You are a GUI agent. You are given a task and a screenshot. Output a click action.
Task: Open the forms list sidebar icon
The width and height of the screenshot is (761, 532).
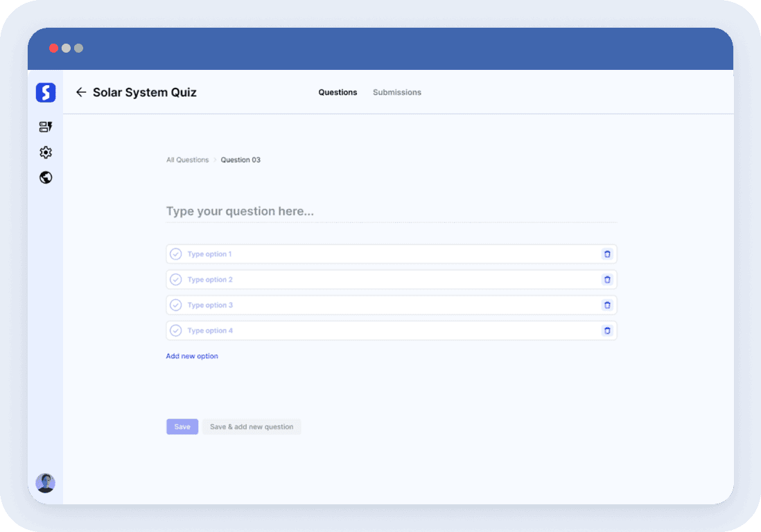[46, 127]
